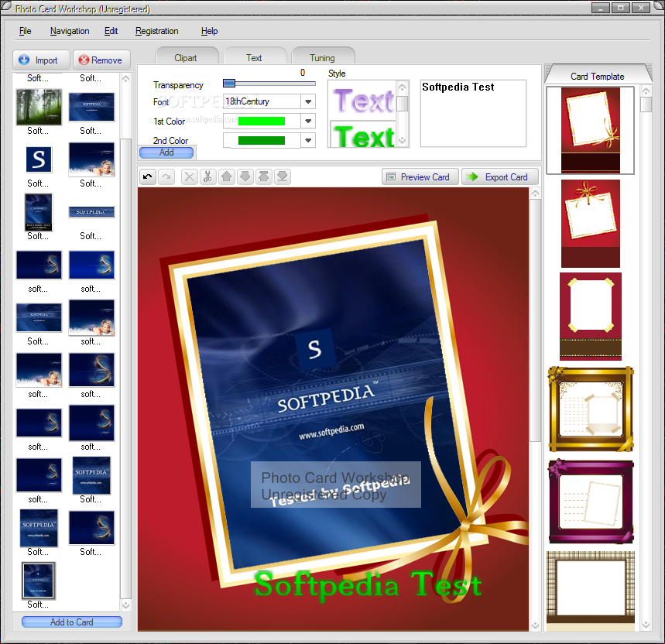Click the photo list scroll-down arrow
The width and height of the screenshot is (665, 644).
(125, 605)
